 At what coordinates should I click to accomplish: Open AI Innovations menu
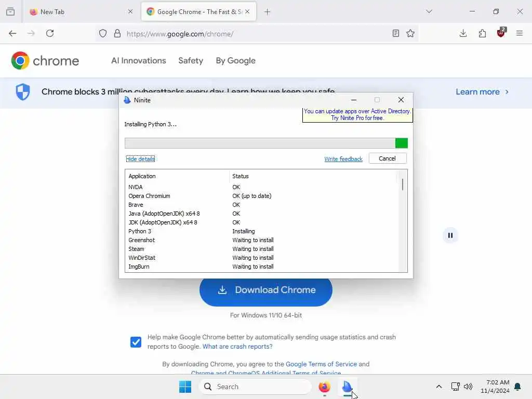[x=138, y=61]
